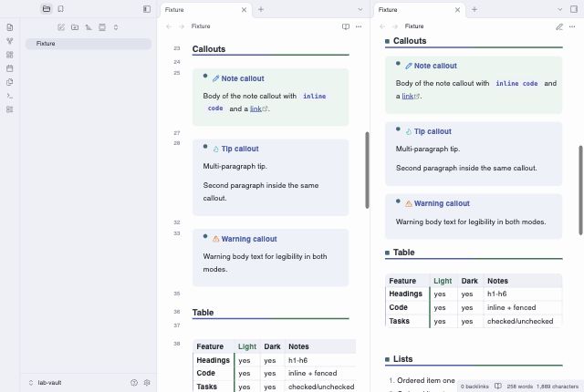Collapse the left sidebar
The image size is (584, 392).
147,9
